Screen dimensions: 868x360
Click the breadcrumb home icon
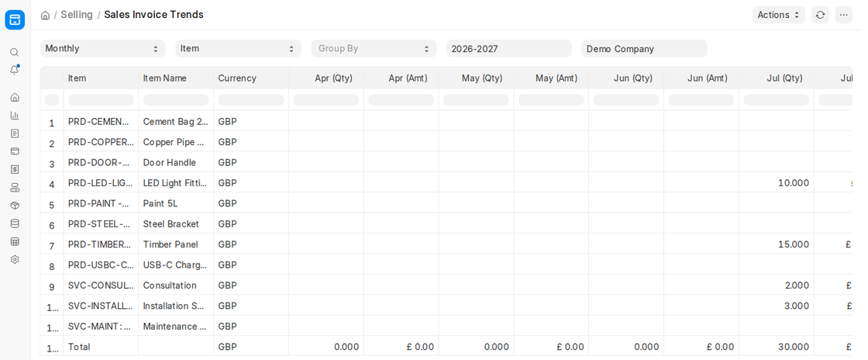46,15
